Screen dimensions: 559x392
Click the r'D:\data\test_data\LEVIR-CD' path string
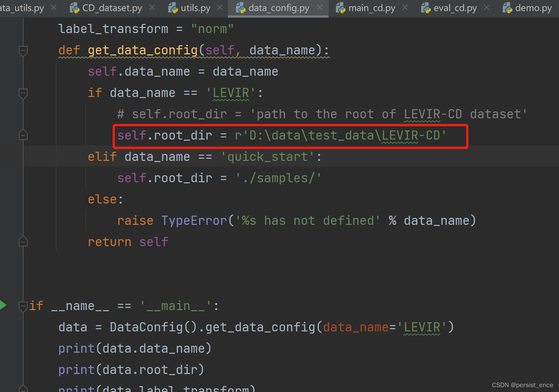[x=341, y=136]
